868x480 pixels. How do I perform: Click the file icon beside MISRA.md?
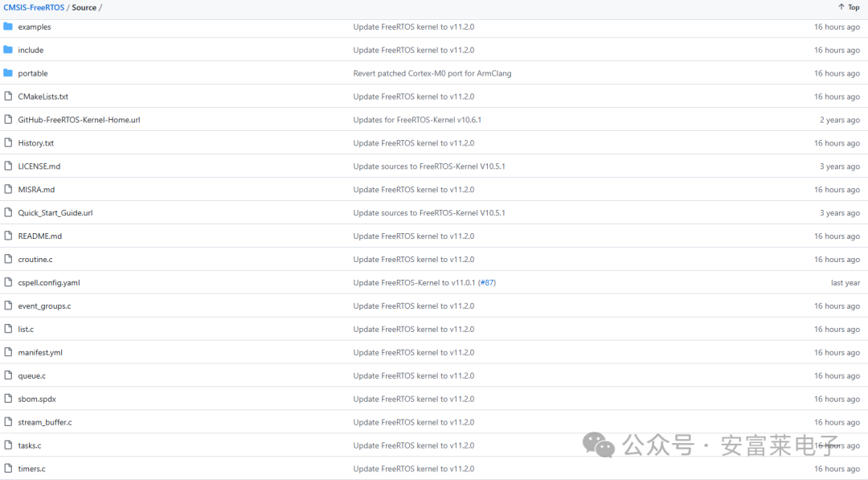point(8,189)
